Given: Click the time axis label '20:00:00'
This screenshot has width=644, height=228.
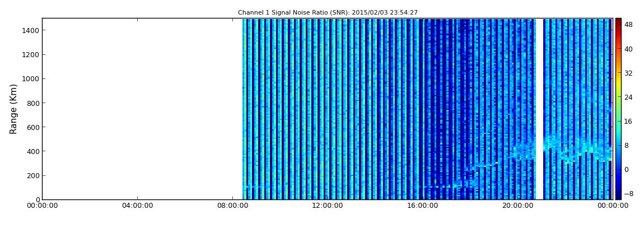Looking at the screenshot, I should coord(517,206).
